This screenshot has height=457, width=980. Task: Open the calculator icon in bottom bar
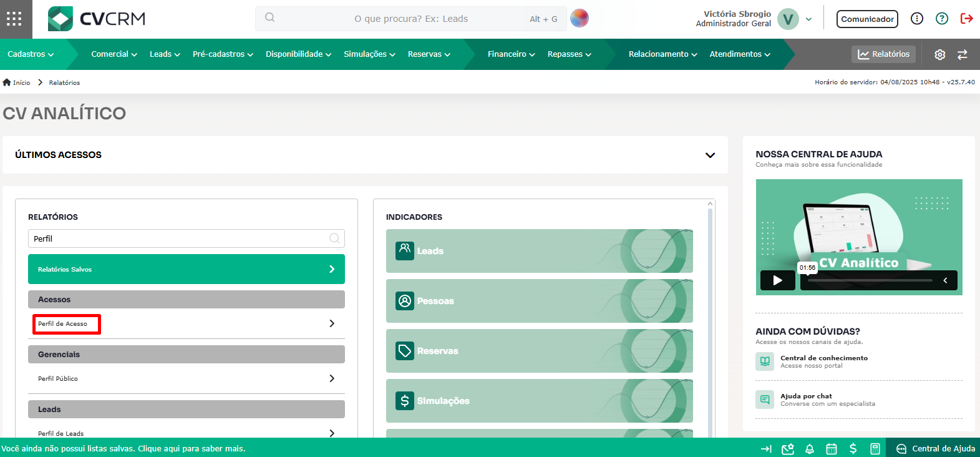click(x=875, y=448)
